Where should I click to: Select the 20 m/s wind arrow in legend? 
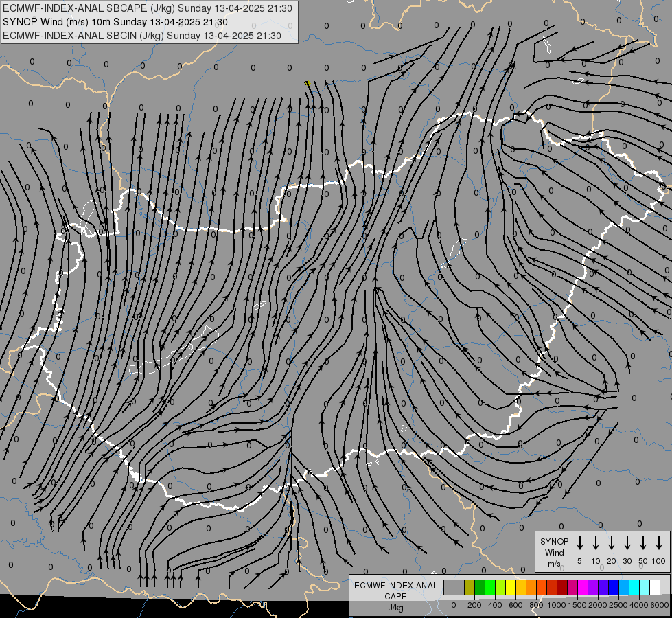(x=612, y=542)
